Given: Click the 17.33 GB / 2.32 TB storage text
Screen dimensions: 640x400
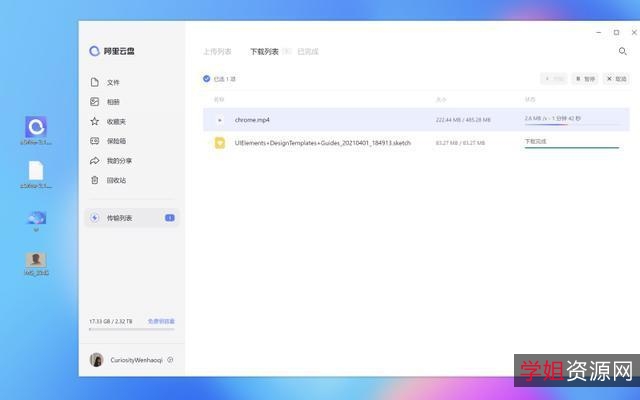Looking at the screenshot, I should (x=111, y=321).
